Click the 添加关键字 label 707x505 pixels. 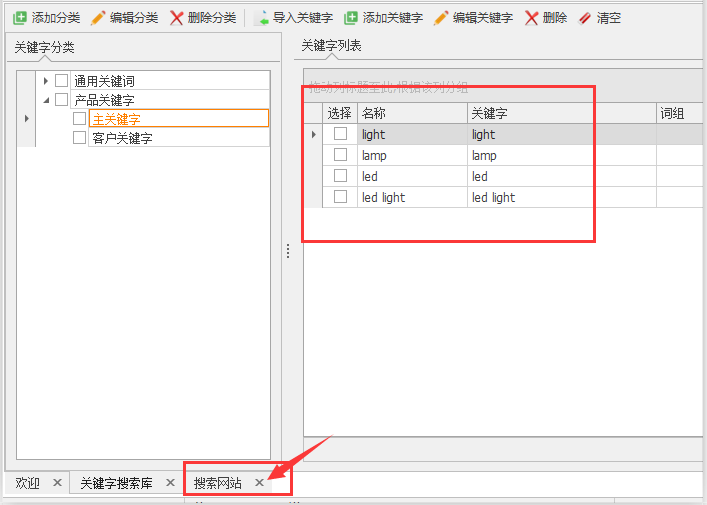click(x=393, y=18)
